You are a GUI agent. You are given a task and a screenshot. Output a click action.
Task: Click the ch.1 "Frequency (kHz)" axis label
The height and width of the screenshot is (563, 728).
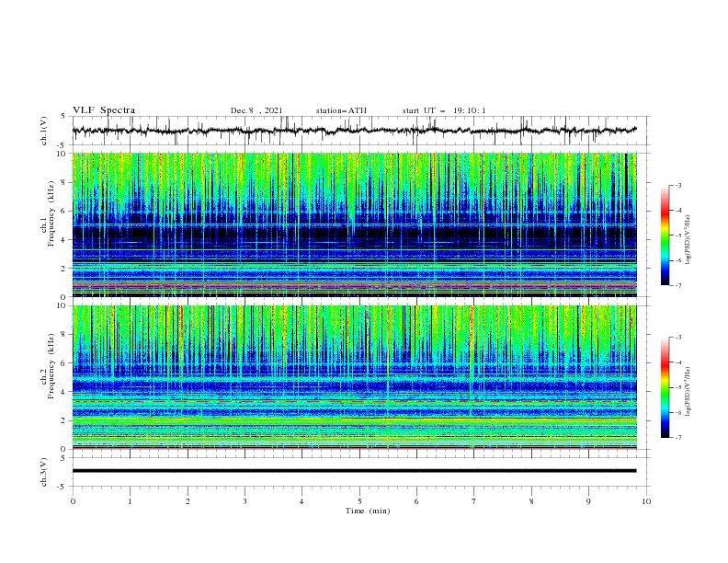(x=51, y=212)
